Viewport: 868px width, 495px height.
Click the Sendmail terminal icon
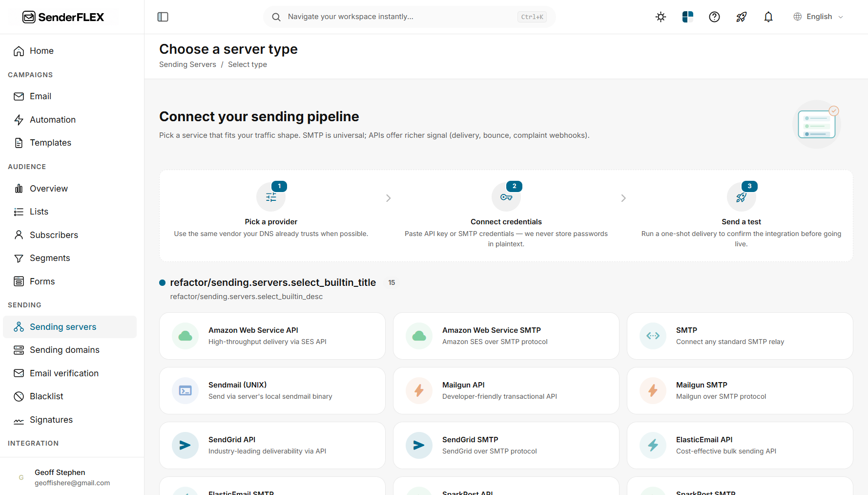point(186,391)
